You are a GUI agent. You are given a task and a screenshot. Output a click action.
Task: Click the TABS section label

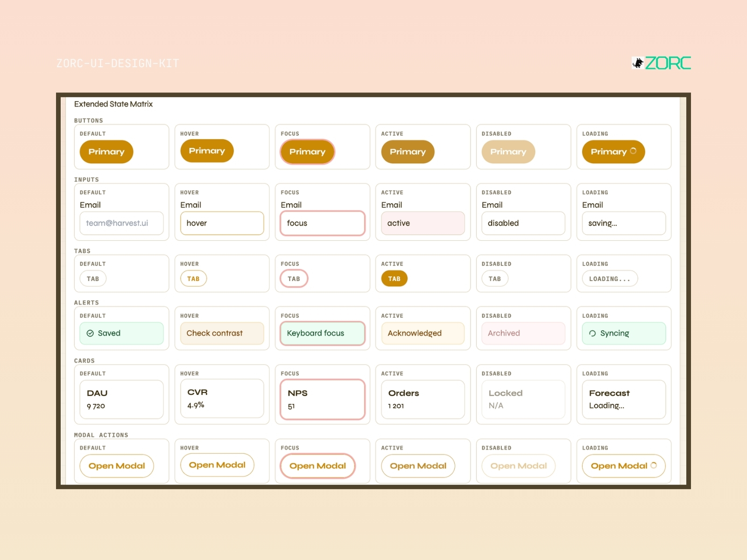(82, 251)
